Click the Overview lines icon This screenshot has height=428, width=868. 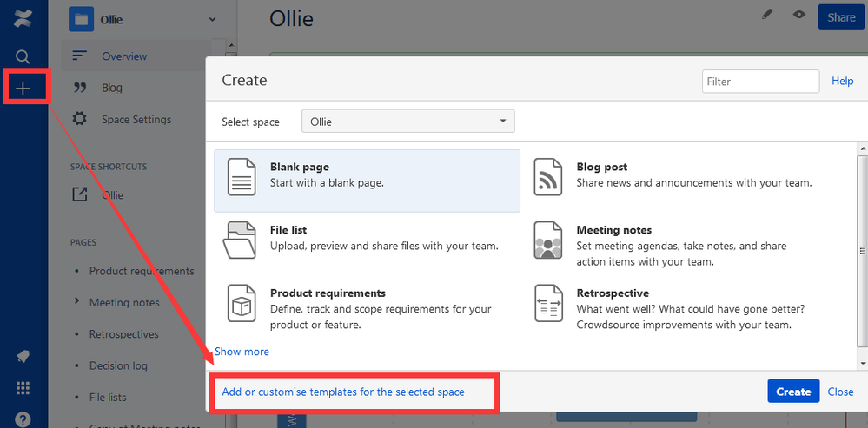pos(80,56)
